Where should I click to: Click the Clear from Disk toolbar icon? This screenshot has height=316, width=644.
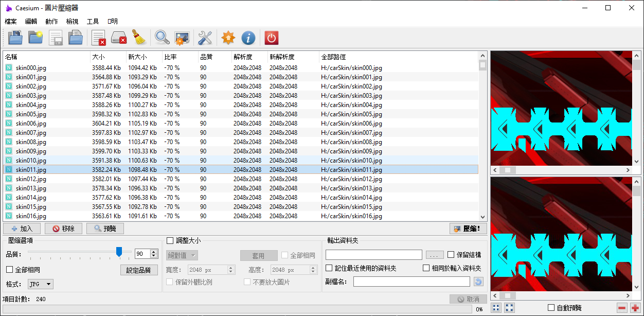pyautogui.click(x=119, y=37)
